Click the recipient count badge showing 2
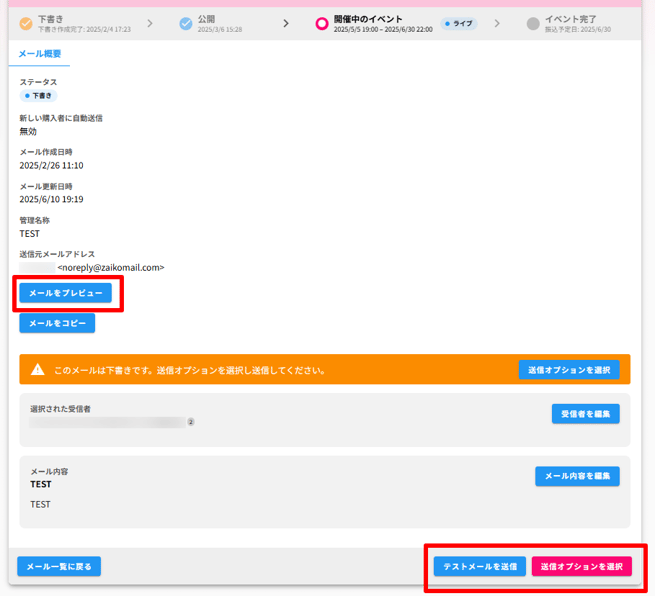The width and height of the screenshot is (655, 596). click(191, 422)
